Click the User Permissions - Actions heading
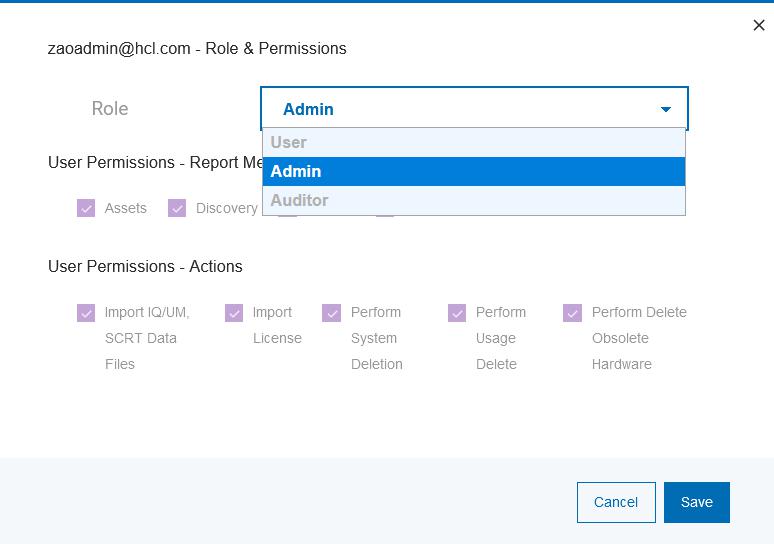The width and height of the screenshot is (774, 544). (x=145, y=266)
